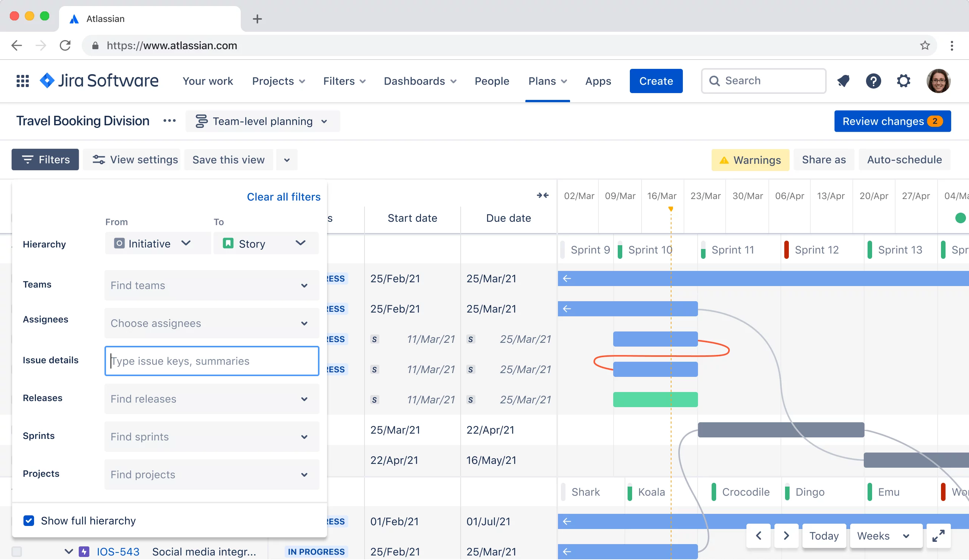Select the Weeks timeline scale dropdown
The image size is (969, 560).
882,536
